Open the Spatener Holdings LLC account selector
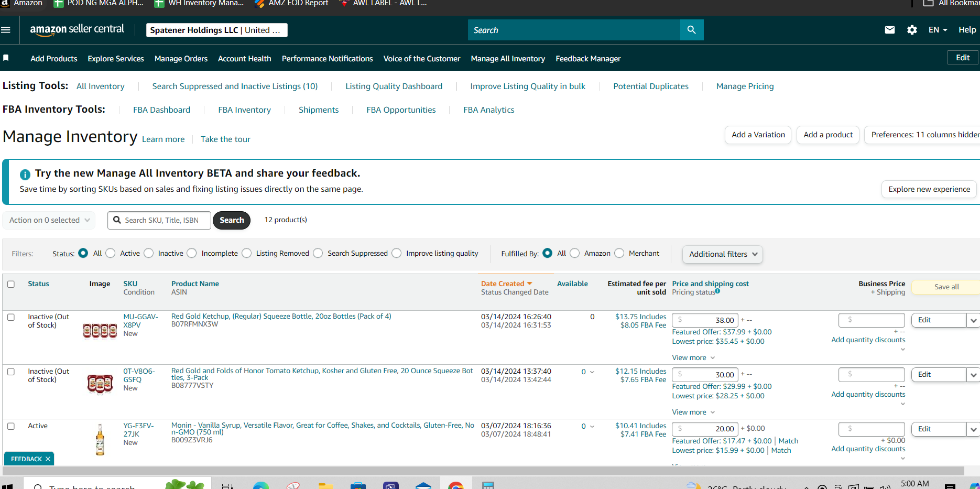The width and height of the screenshot is (980, 489). (x=216, y=30)
